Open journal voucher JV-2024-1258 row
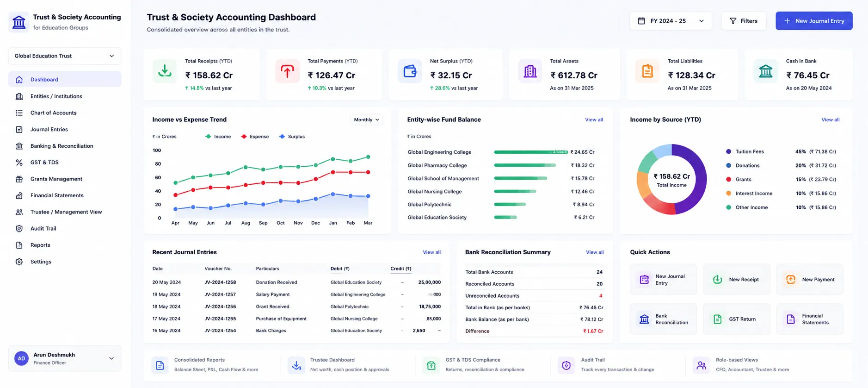 296,282
